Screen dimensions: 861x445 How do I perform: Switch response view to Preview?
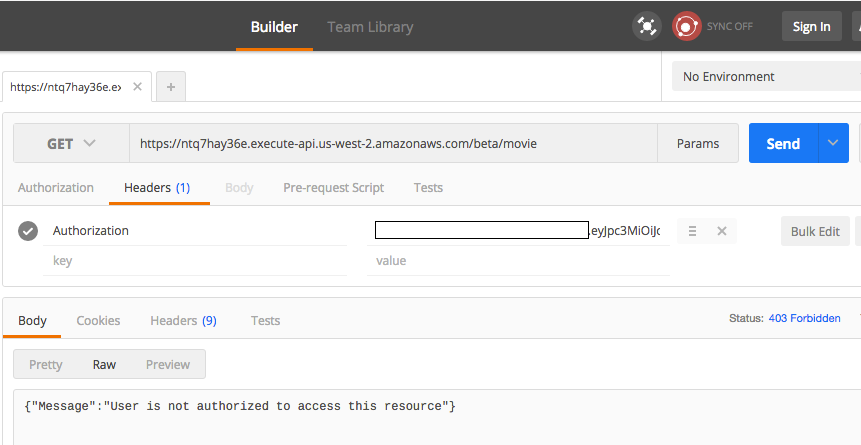coord(168,364)
